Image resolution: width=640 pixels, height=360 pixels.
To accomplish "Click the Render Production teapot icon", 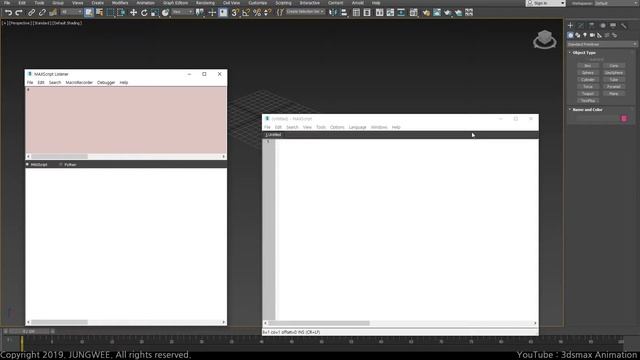I will click(x=448, y=13).
